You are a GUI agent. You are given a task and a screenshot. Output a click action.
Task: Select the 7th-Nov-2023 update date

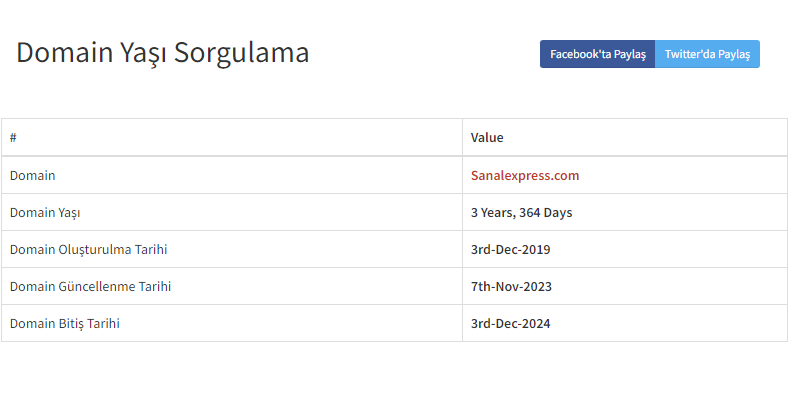point(511,286)
